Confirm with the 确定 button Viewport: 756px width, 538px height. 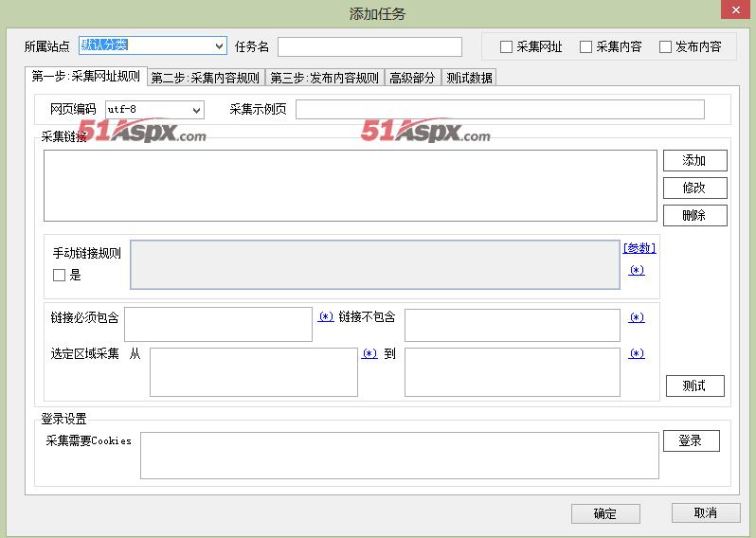click(605, 513)
